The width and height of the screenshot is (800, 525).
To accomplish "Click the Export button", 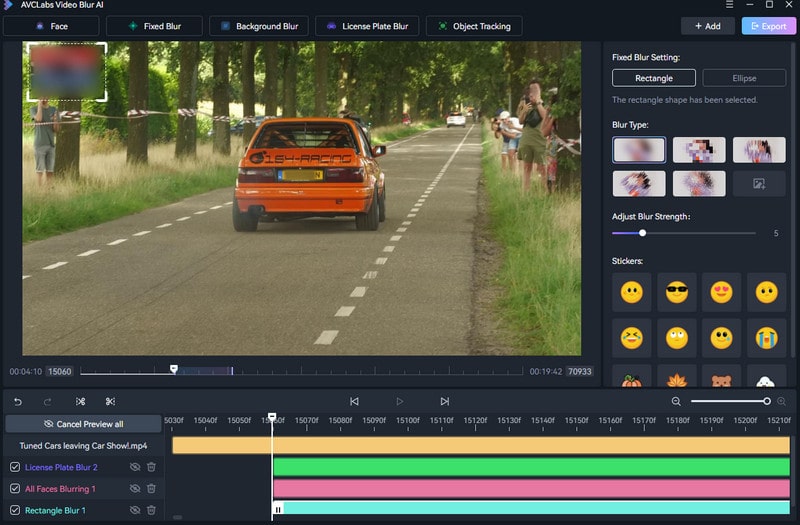I will 768,26.
